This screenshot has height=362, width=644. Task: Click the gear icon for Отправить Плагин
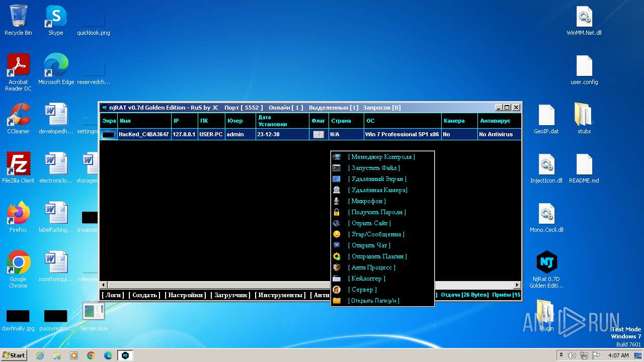point(337,256)
